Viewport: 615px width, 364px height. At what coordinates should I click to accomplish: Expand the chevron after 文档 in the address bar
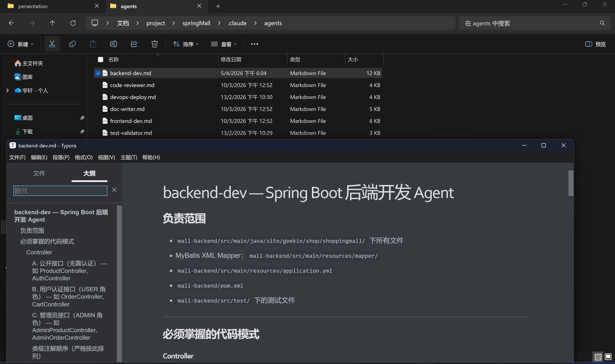point(138,23)
